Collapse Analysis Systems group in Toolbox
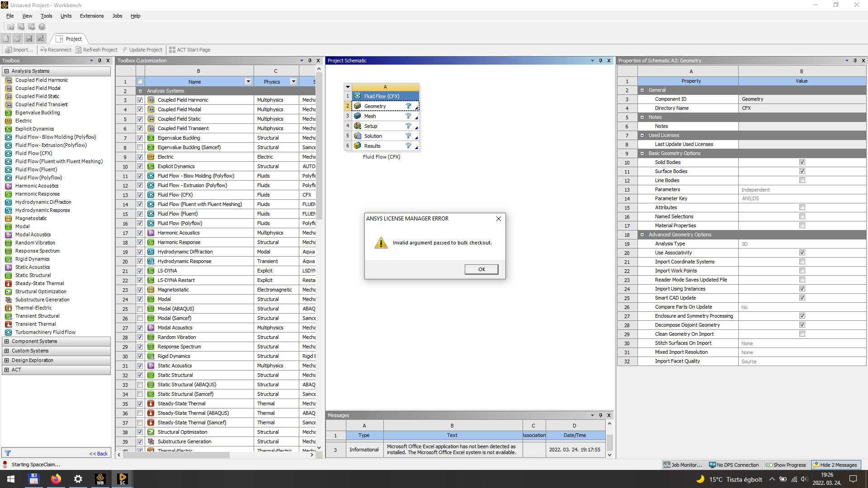 pyautogui.click(x=6, y=71)
